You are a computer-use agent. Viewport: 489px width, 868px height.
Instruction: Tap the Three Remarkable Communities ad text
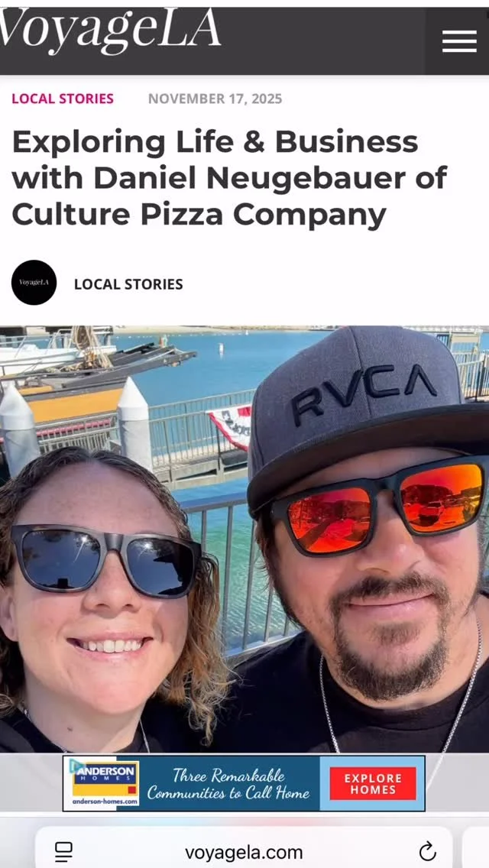pyautogui.click(x=228, y=783)
